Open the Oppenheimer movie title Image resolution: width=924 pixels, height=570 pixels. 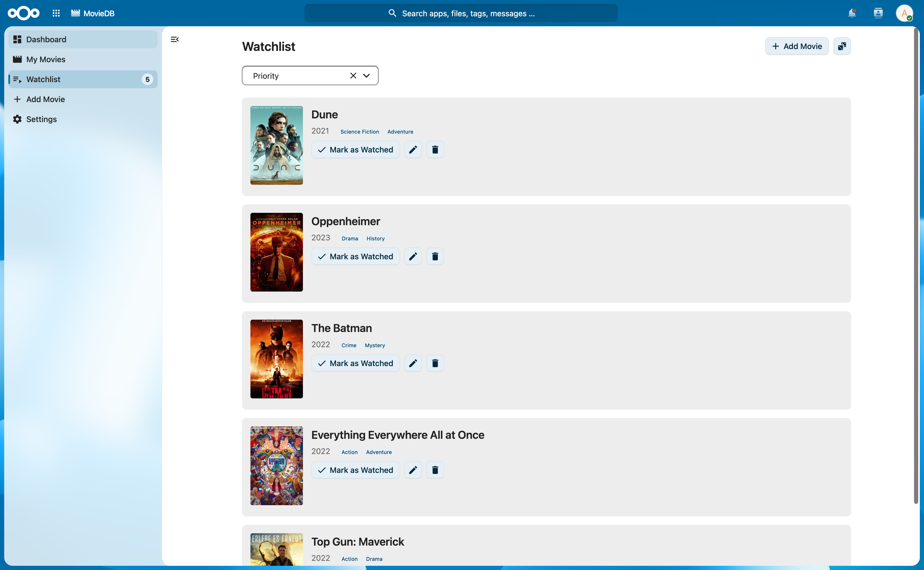pyautogui.click(x=346, y=221)
